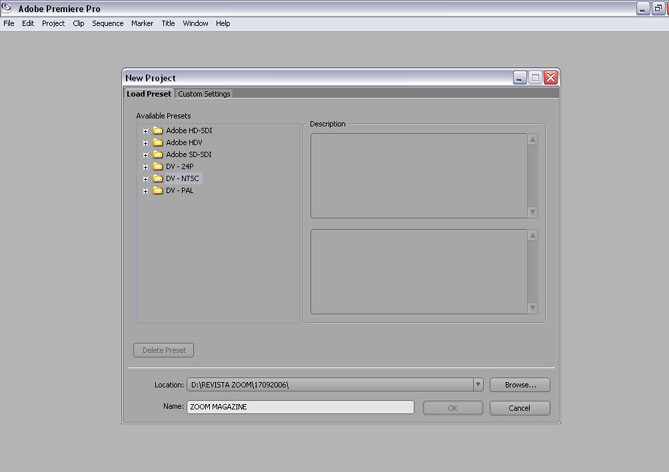Click in the project Name field
Image resolution: width=669 pixels, height=472 pixels.
point(300,407)
